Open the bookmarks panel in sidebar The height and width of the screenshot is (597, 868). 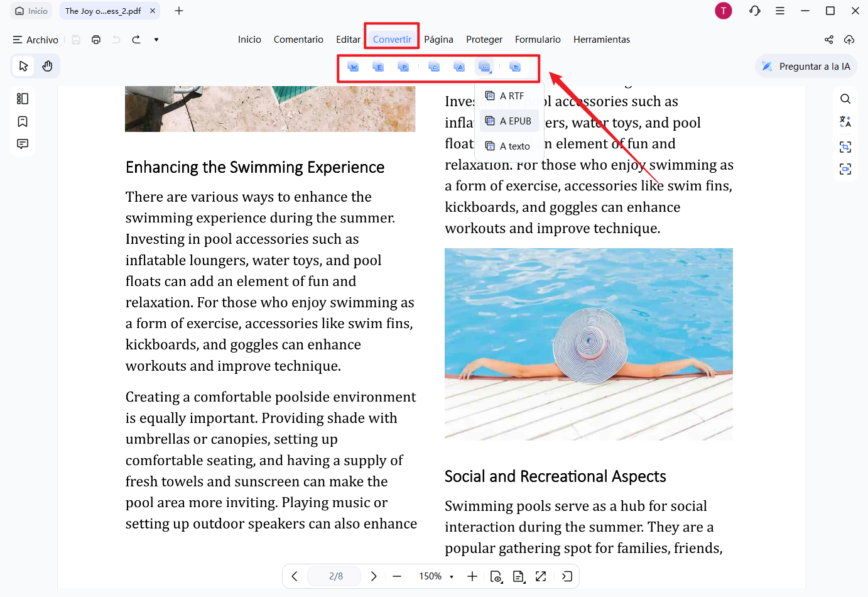pyautogui.click(x=23, y=121)
